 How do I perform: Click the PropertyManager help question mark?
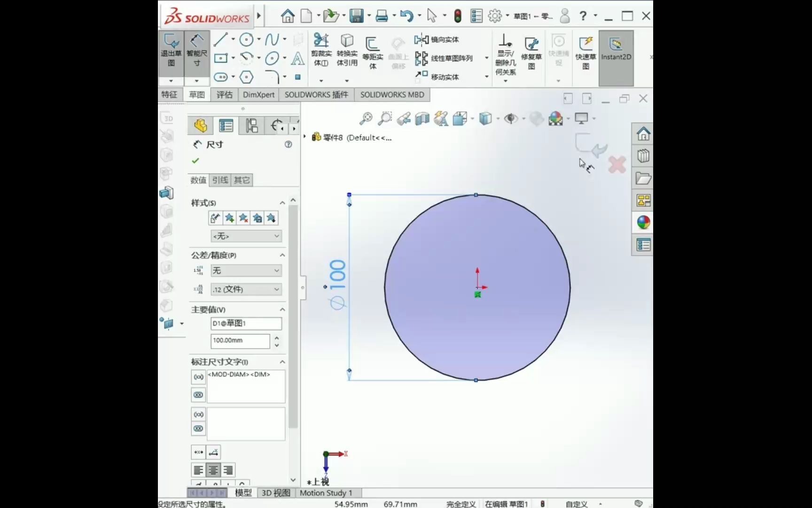288,145
